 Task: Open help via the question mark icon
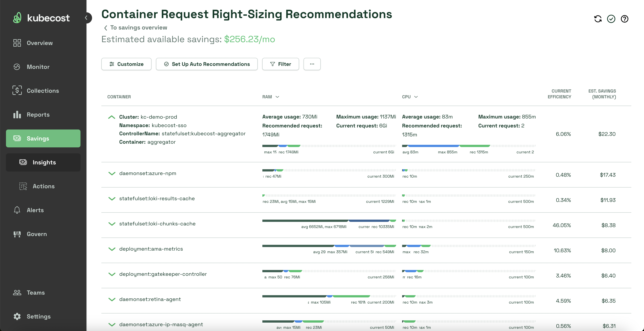(624, 19)
